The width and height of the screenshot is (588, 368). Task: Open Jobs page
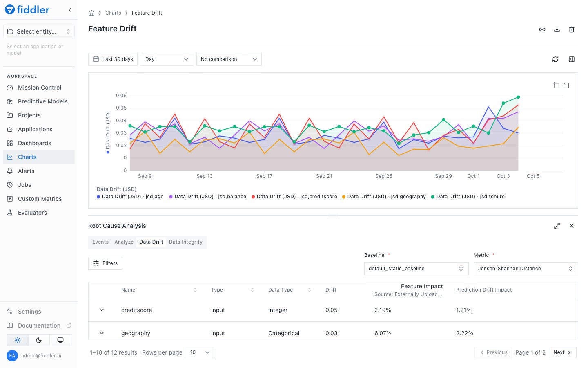coord(39,185)
